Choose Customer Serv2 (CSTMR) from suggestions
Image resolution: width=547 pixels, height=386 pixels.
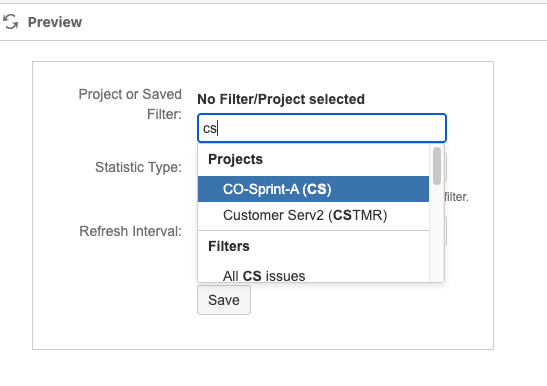(x=313, y=215)
